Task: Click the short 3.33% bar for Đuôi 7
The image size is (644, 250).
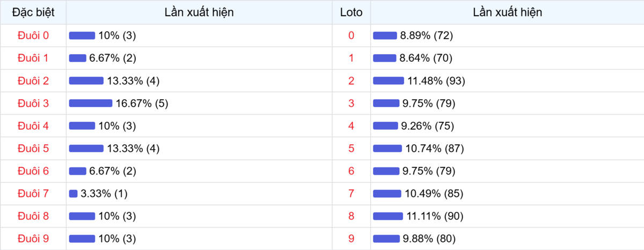Action: click(x=74, y=194)
